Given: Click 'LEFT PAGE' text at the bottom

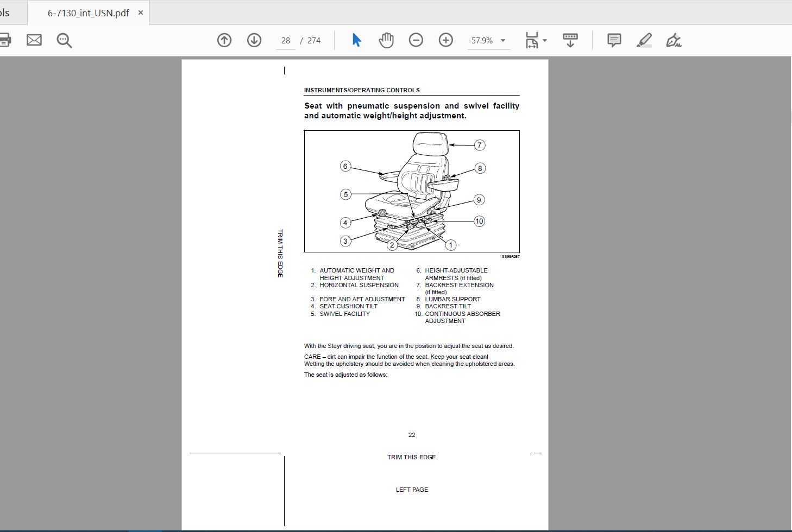Looking at the screenshot, I should (x=412, y=490).
